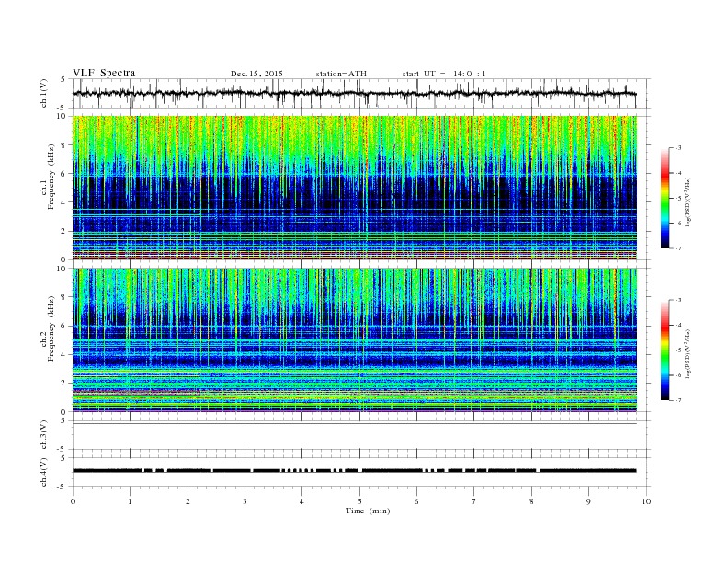Viewport: 728px width, 563px height.
Task: Click the time-axis tick label "7"
Action: click(x=474, y=501)
